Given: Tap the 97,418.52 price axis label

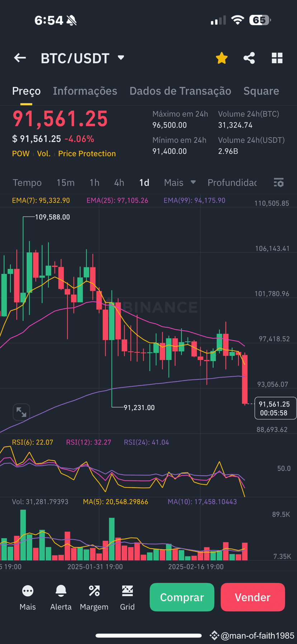Looking at the screenshot, I should tap(274, 339).
